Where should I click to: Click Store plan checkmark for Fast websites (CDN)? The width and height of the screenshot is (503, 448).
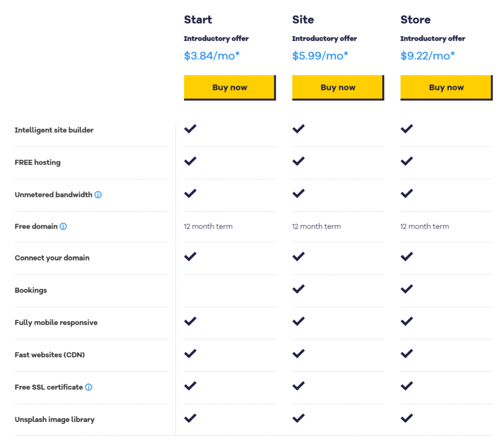(407, 354)
